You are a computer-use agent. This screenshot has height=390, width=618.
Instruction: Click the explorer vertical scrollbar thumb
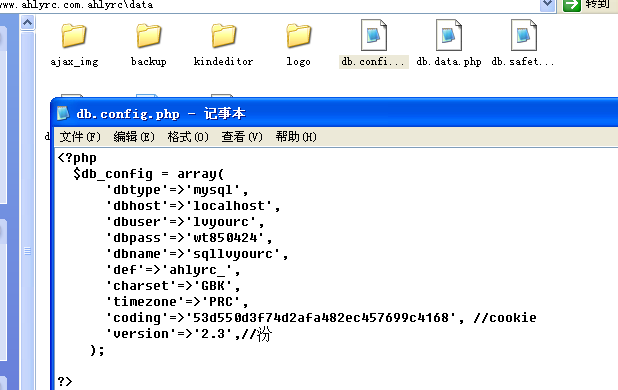[x=27, y=211]
